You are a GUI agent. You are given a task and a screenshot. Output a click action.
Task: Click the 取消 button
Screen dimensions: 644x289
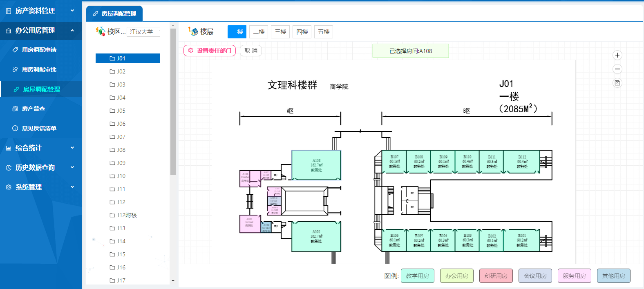click(251, 51)
